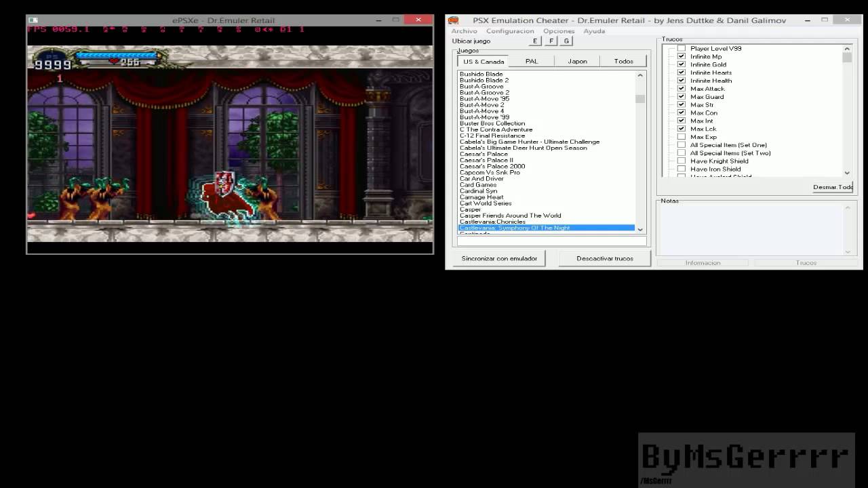The image size is (868, 488).
Task: Select C The Contra Adventure
Action: (496, 129)
